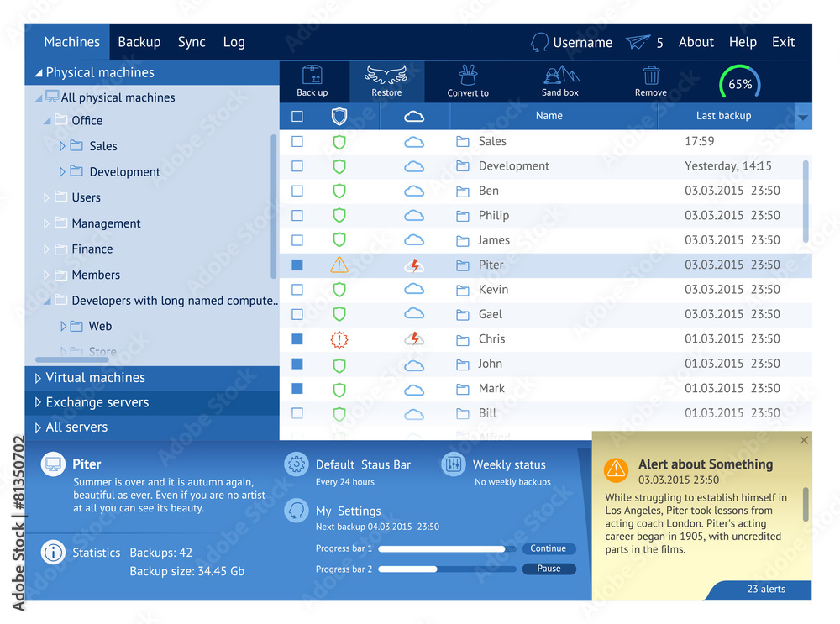Click the orange alert warning icon
Viewport: 840px width, 624px height.
point(616,469)
